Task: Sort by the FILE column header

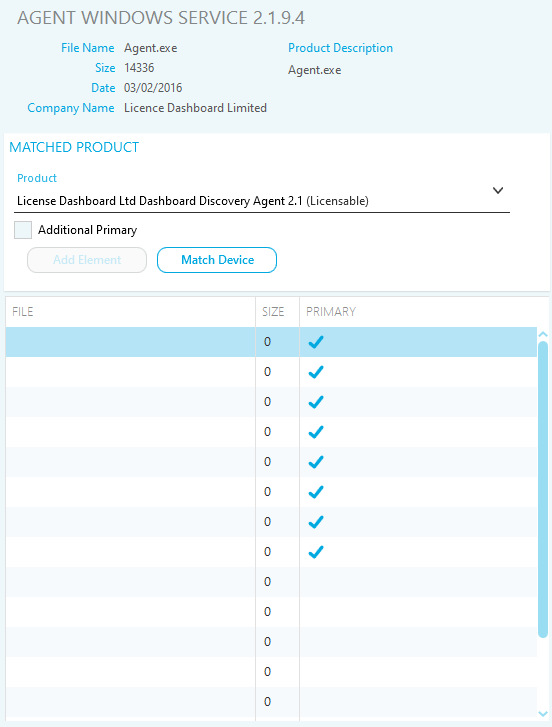Action: click(x=130, y=312)
